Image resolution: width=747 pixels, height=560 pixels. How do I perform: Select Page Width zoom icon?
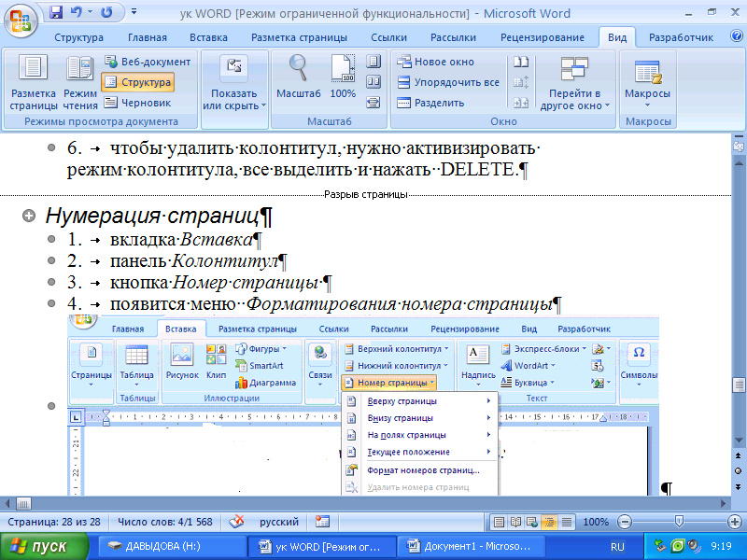tap(373, 103)
